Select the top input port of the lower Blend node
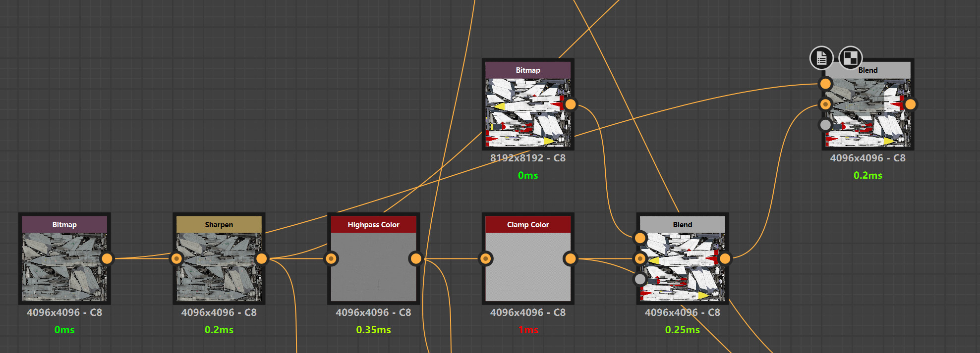Image resolution: width=980 pixels, height=353 pixels. (640, 238)
